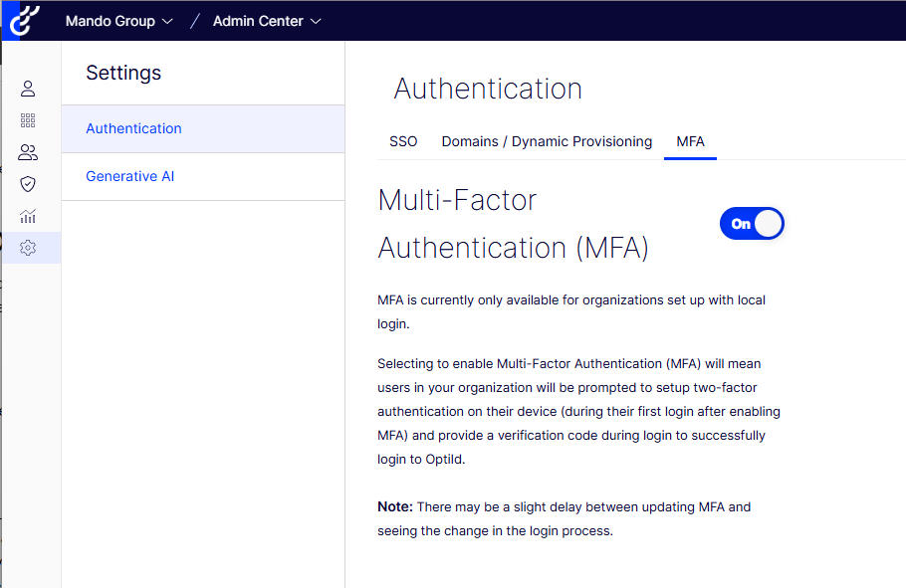The image size is (906, 588).
Task: Open the users management icon in the sidebar
Action: 28,152
